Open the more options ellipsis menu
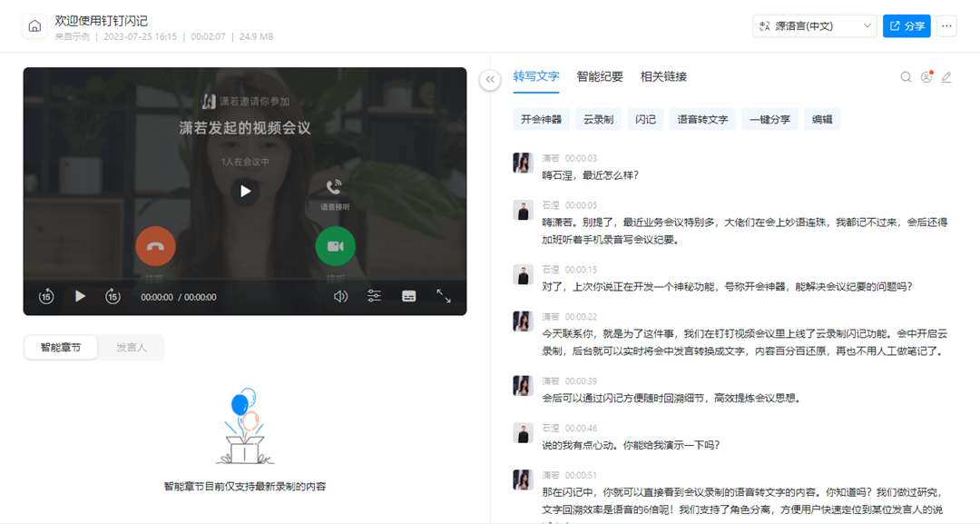 [x=946, y=26]
